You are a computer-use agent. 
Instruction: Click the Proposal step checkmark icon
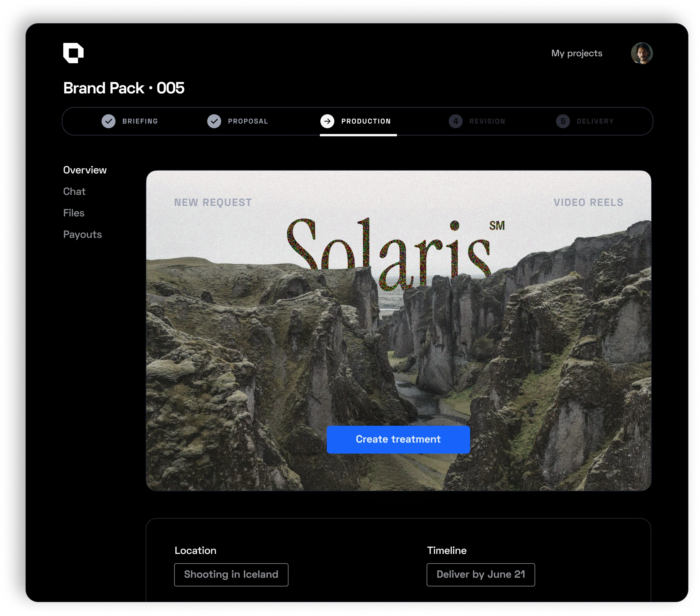[x=214, y=121]
